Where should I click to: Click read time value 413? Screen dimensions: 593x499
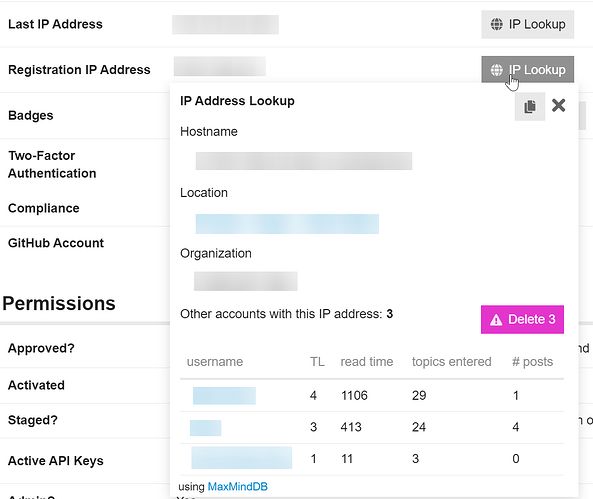(351, 427)
